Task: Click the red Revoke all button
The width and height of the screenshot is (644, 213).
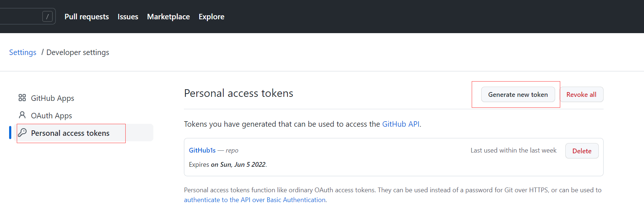Action: click(581, 95)
